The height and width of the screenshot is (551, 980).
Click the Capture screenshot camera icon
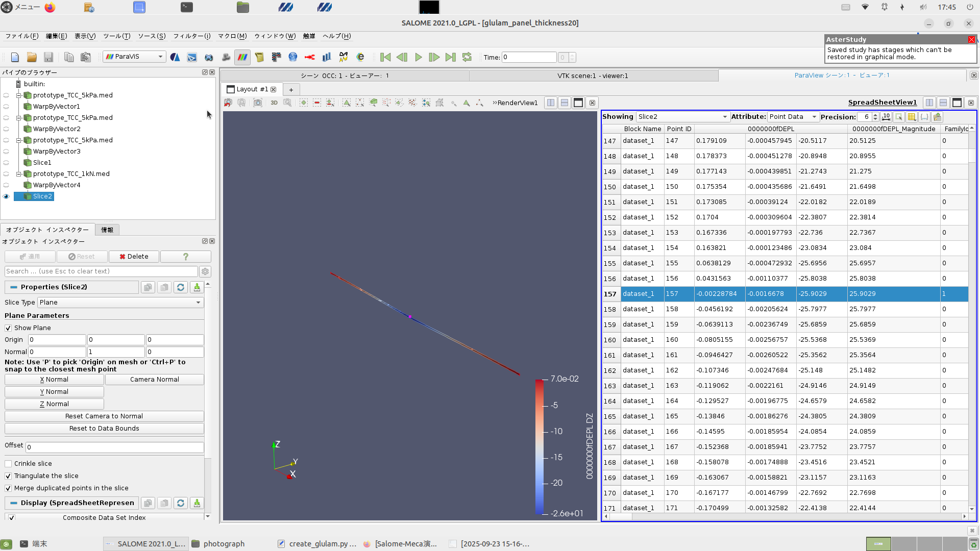pos(258,103)
